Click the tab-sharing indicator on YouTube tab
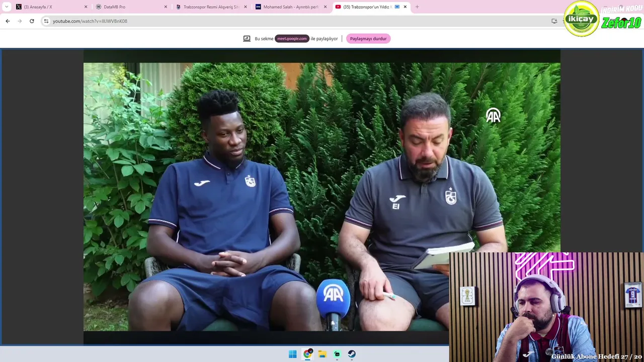The image size is (644, 362). (x=397, y=7)
